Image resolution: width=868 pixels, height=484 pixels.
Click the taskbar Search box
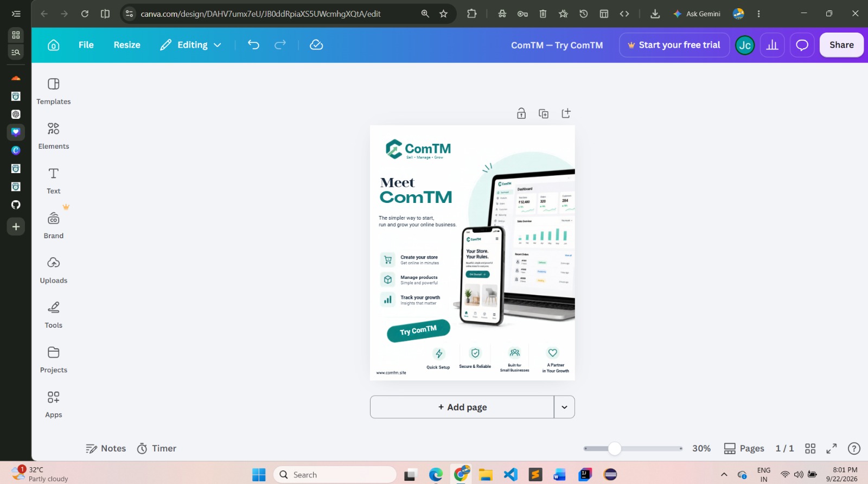(335, 475)
